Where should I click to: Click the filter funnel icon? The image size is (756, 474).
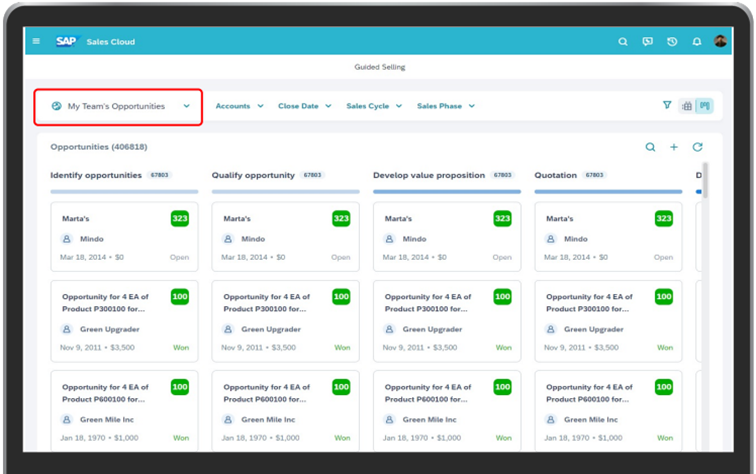[x=667, y=105]
